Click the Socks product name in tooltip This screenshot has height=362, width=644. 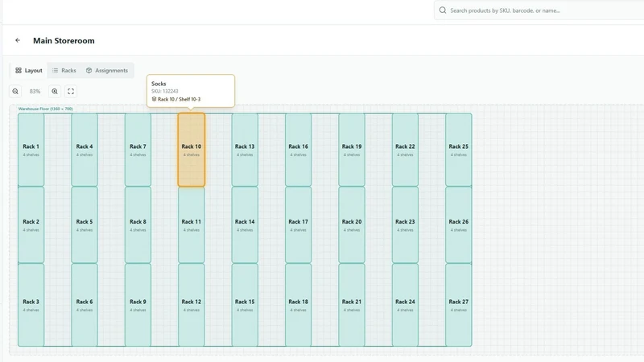coord(159,84)
